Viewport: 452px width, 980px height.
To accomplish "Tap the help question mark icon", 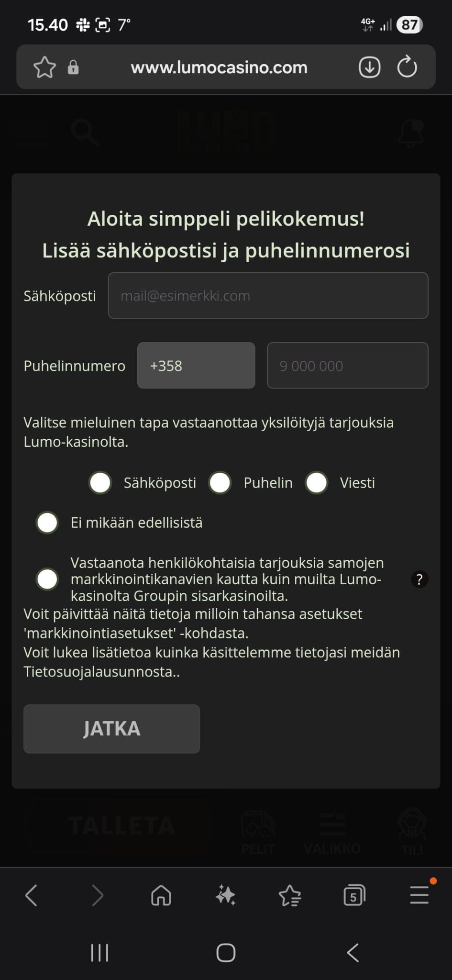I will tap(419, 579).
